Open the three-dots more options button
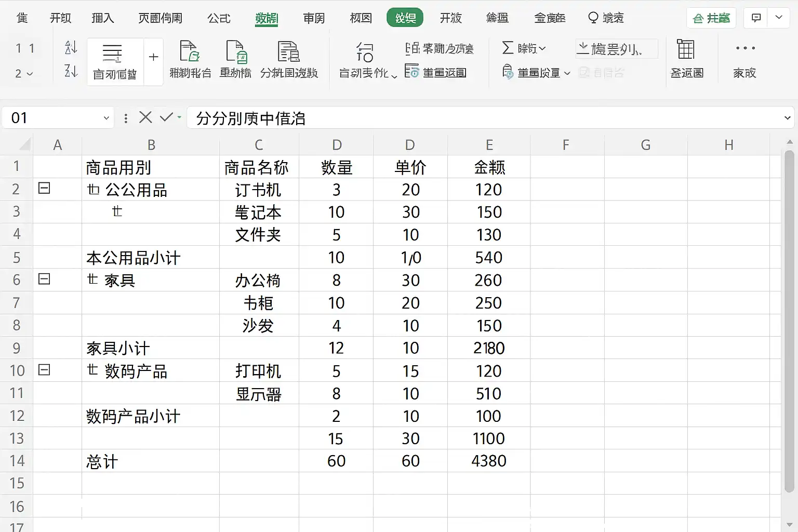The width and height of the screenshot is (798, 532). pos(745,48)
